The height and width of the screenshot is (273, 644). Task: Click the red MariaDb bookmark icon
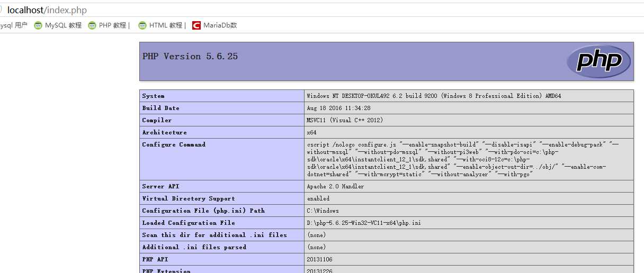pos(196,25)
